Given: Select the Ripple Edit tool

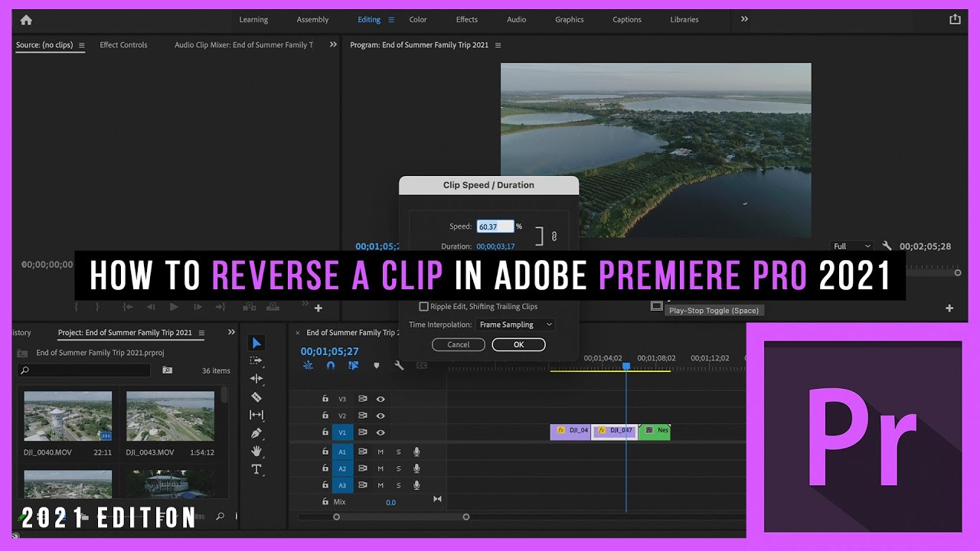Looking at the screenshot, I should point(256,378).
